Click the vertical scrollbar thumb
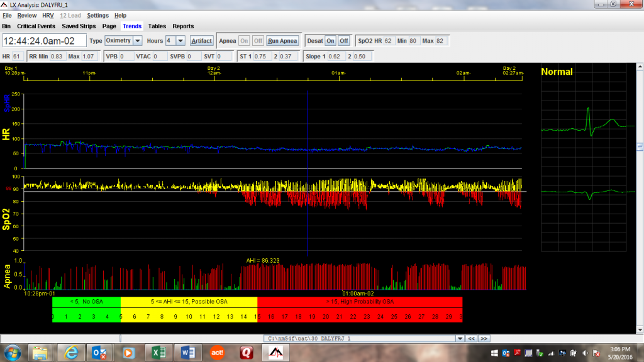This screenshot has width=644, height=362. pyautogui.click(x=640, y=146)
